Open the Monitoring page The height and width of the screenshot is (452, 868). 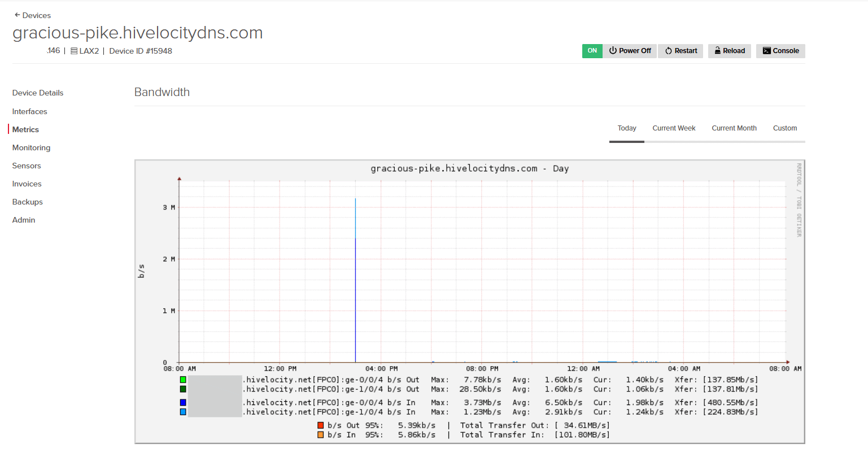[32, 147]
